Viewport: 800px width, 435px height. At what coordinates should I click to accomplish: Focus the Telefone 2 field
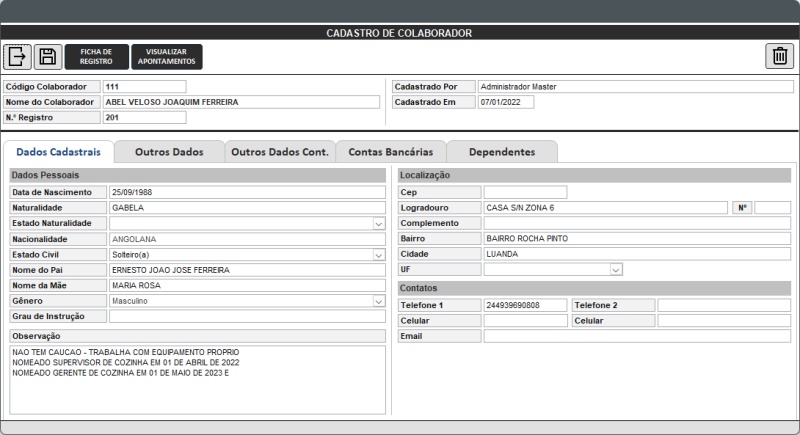tap(723, 305)
